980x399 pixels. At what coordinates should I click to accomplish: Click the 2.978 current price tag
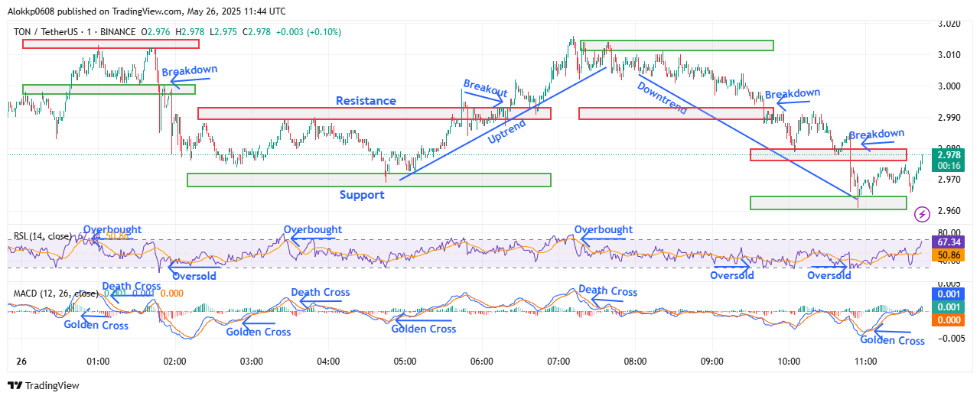click(950, 155)
